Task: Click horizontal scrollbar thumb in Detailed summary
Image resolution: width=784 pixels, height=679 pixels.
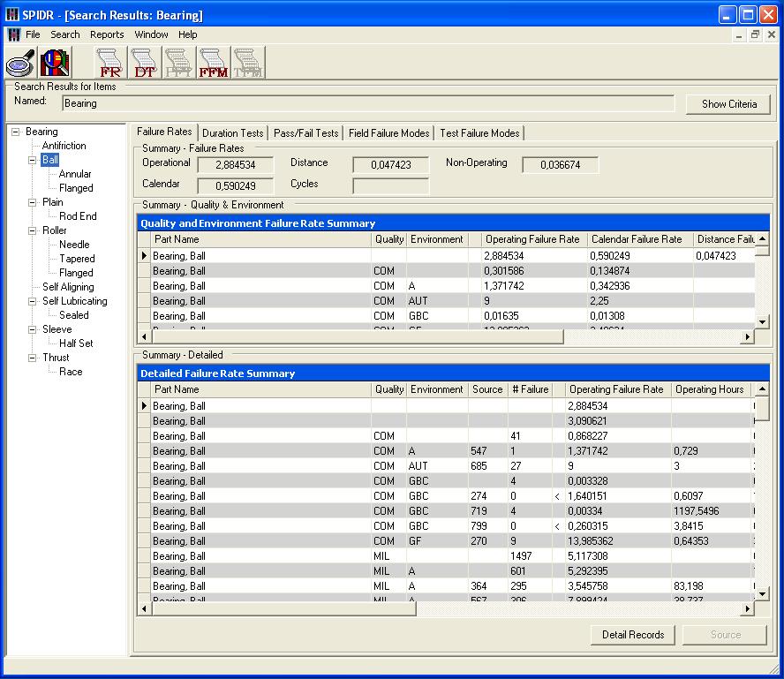Action: 283,608
